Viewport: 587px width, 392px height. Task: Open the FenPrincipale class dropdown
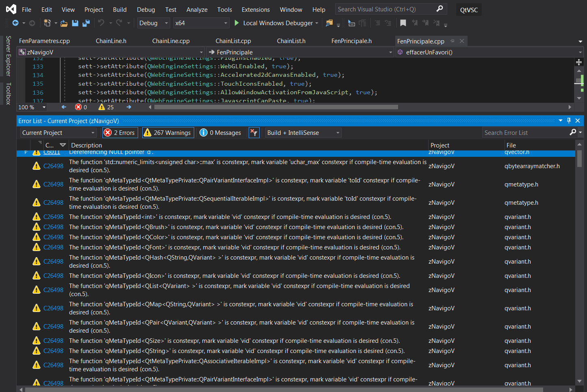pos(300,52)
